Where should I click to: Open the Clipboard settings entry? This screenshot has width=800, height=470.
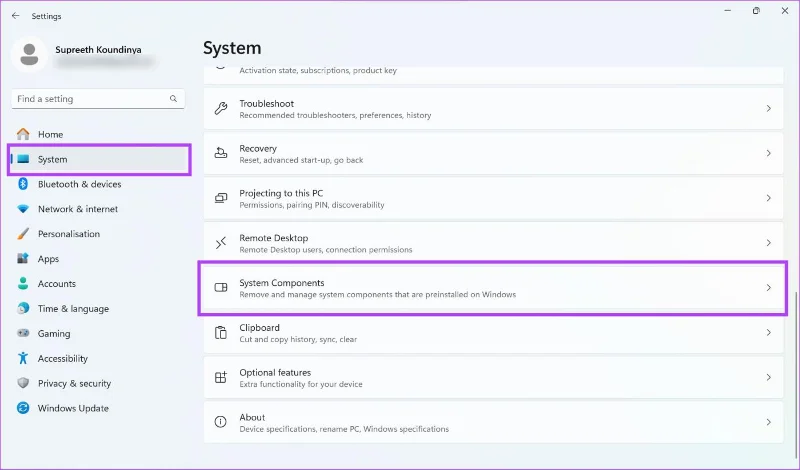tap(493, 333)
